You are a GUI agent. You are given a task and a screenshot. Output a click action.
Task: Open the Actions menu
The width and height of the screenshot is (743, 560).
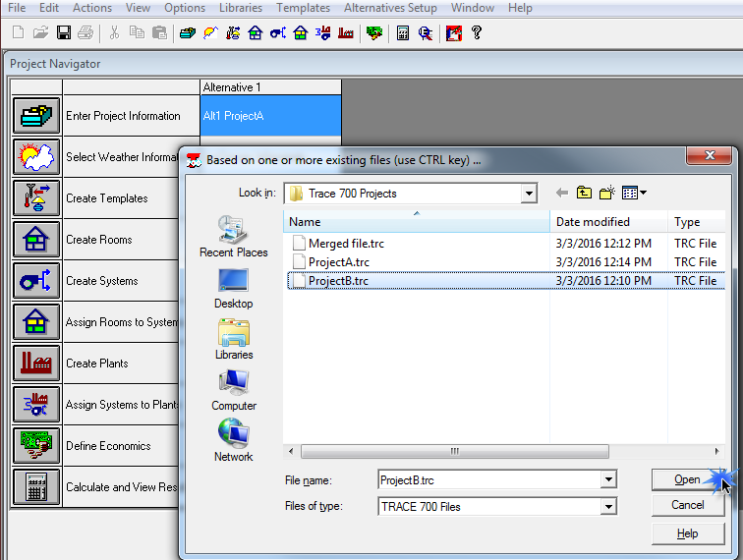[x=92, y=8]
